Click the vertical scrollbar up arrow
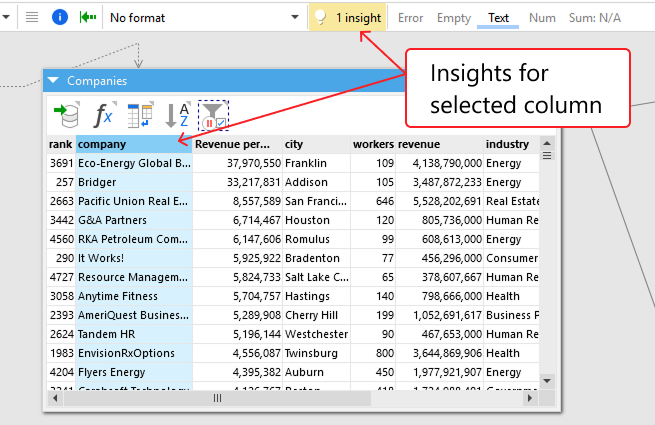This screenshot has width=655, height=425. tap(547, 144)
